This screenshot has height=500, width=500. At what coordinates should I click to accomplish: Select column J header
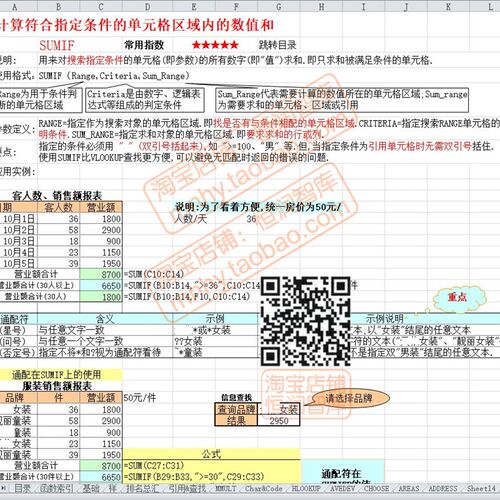[x=406, y=7]
